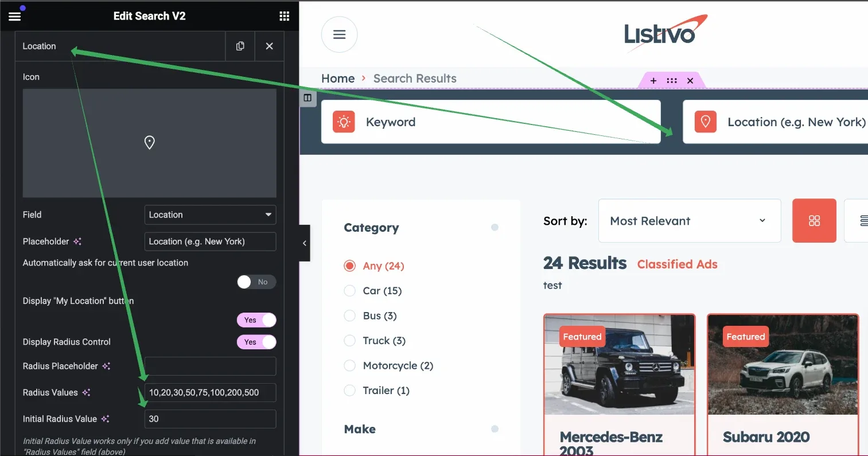Go to Home breadcrumb link

coord(338,79)
